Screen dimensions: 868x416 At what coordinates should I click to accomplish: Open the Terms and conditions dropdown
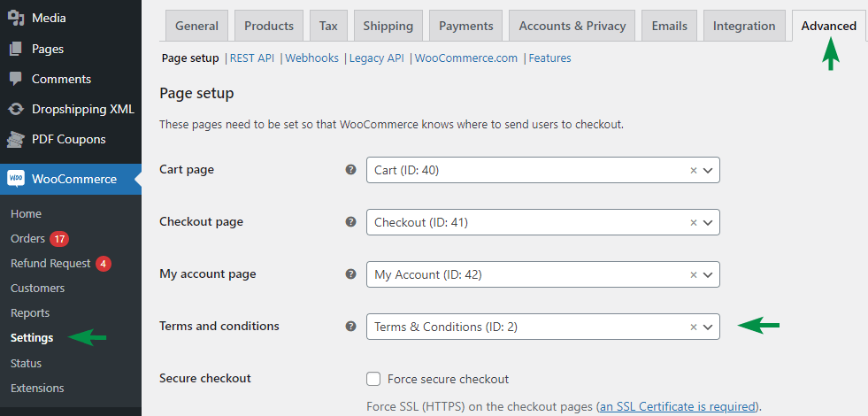click(543, 327)
